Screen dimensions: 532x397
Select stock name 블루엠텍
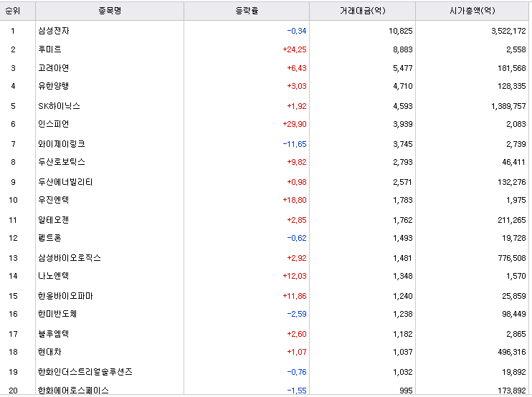[54, 334]
